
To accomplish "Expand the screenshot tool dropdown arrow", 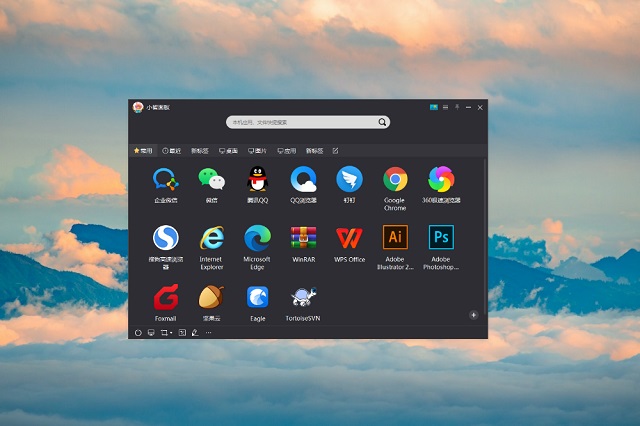I will [x=171, y=332].
